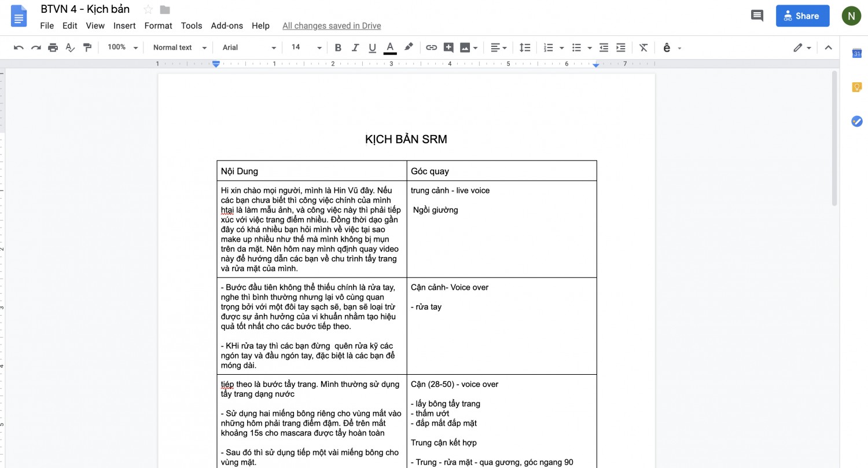This screenshot has height=468, width=868.
Task: Open the Insert menu
Action: click(x=124, y=25)
